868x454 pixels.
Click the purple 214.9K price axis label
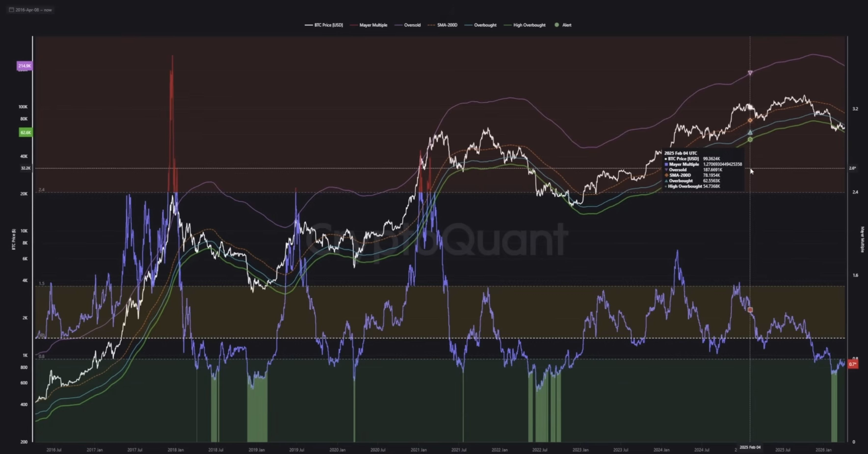point(25,66)
